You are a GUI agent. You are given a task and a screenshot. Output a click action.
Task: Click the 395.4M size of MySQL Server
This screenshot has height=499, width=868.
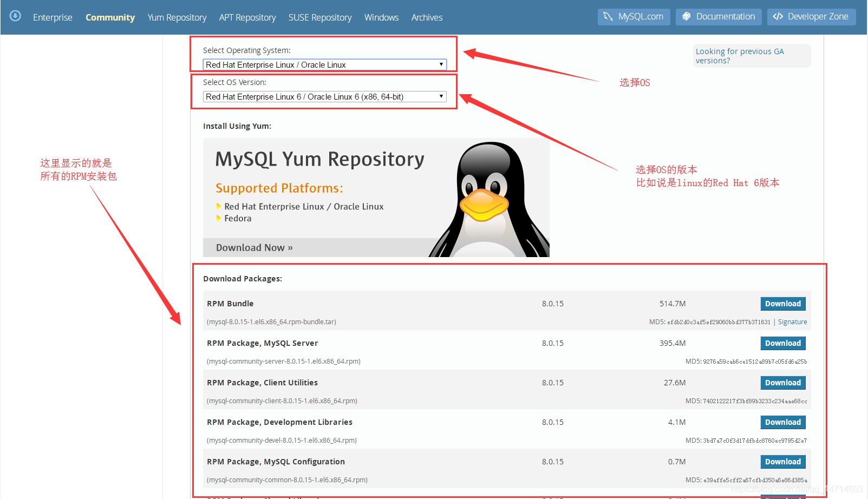[x=673, y=343]
